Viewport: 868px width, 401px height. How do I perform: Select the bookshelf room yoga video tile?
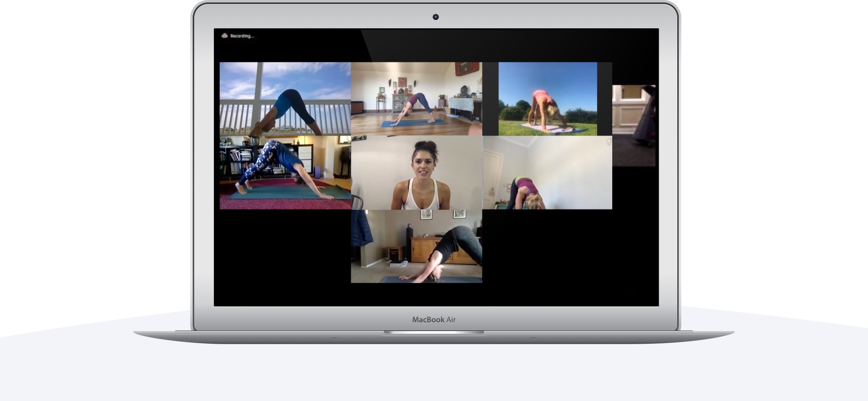pyautogui.click(x=285, y=172)
